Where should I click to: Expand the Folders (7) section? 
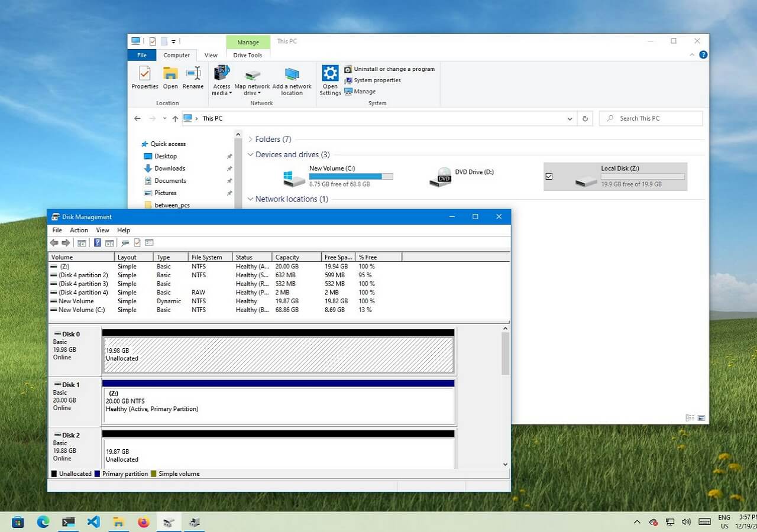click(251, 140)
